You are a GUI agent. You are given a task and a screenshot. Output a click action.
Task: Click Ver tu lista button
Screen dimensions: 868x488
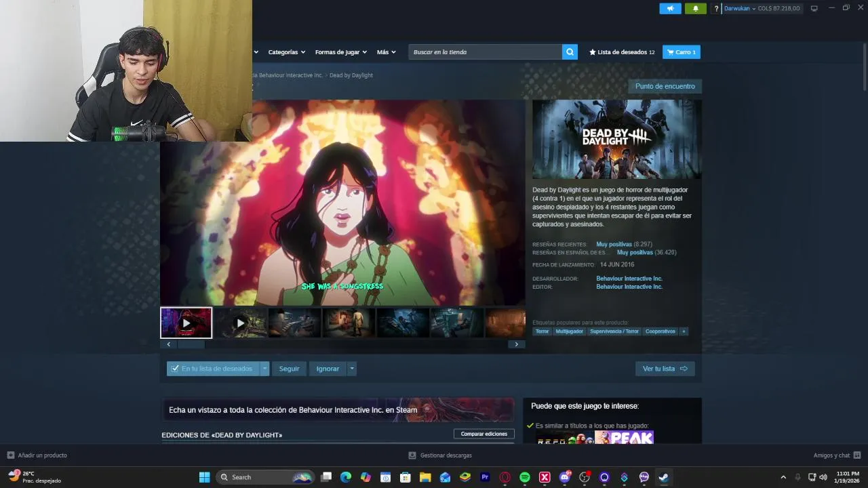665,369
